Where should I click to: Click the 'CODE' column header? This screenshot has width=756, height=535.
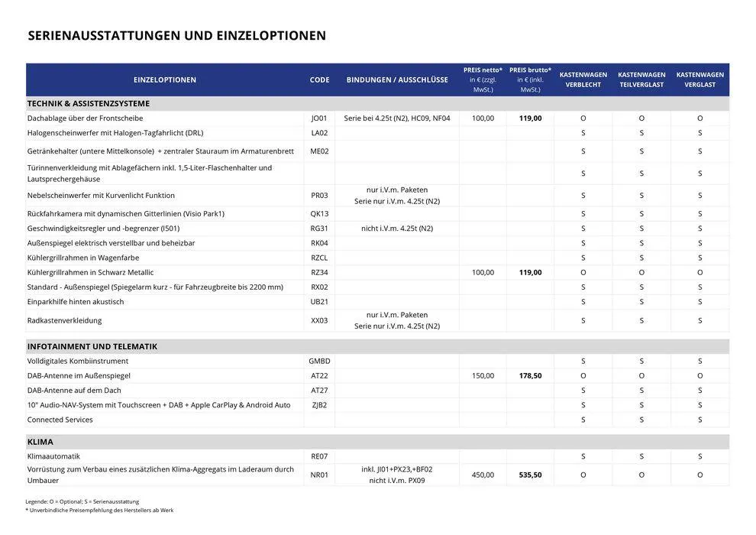coord(319,80)
